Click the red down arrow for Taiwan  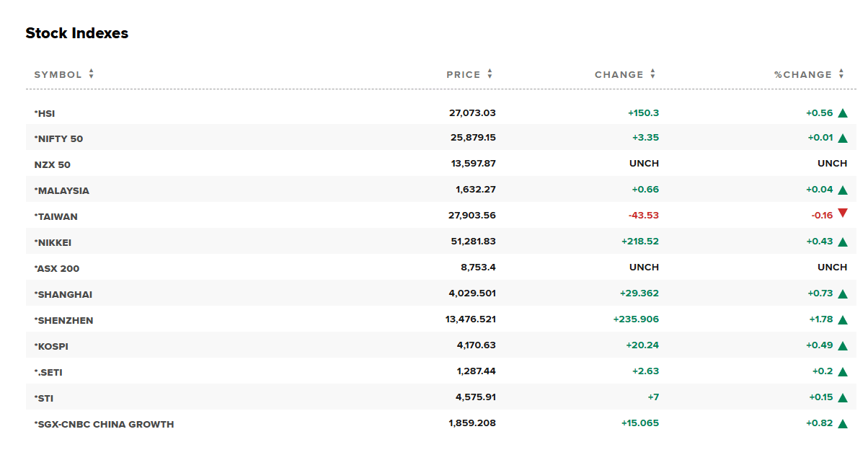coord(843,213)
